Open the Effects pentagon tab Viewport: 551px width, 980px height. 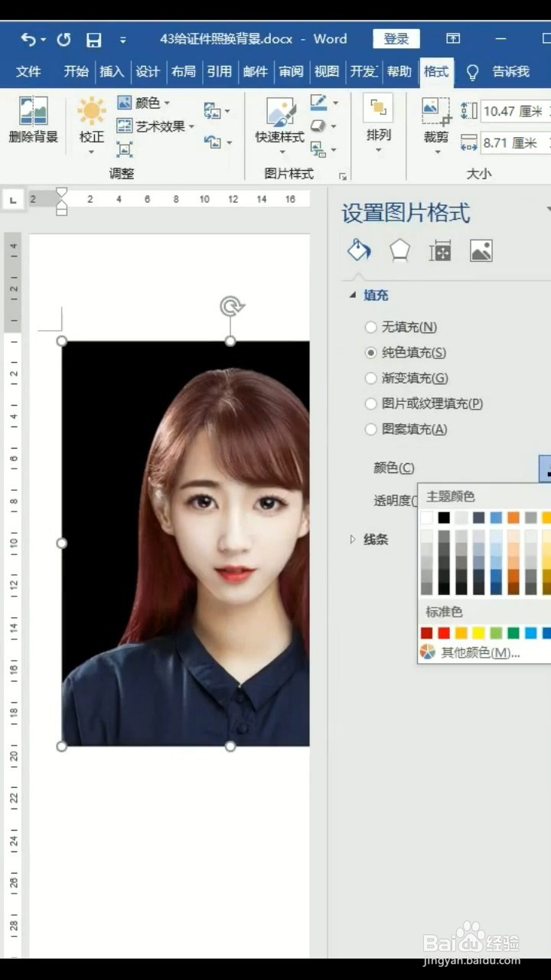[399, 250]
